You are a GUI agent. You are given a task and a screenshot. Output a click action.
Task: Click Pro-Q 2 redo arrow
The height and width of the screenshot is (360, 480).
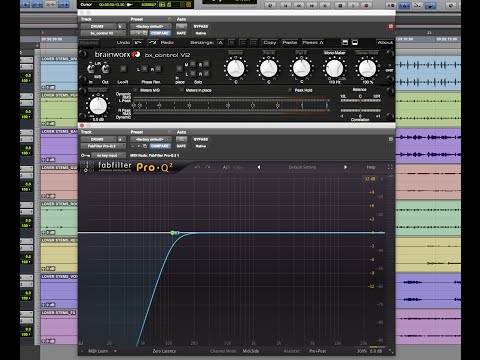coord(208,167)
